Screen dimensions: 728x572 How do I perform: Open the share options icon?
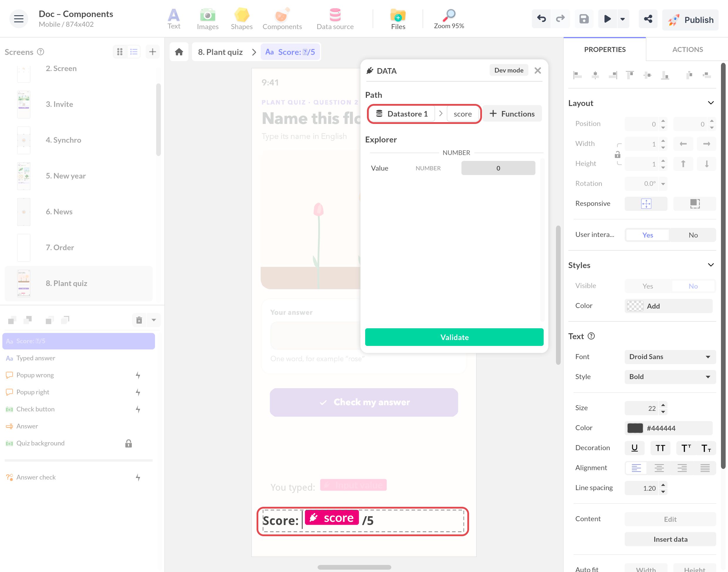(648, 19)
